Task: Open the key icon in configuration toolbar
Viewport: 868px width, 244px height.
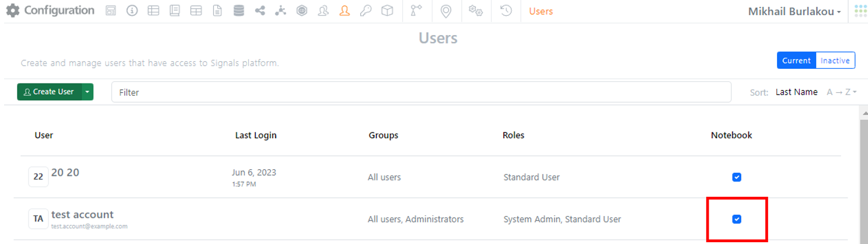Action: coord(366,11)
